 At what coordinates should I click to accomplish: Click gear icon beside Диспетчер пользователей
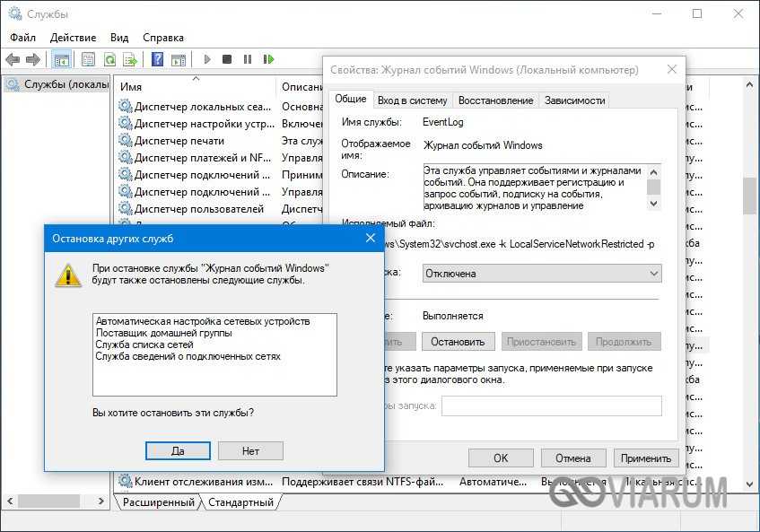click(x=126, y=208)
